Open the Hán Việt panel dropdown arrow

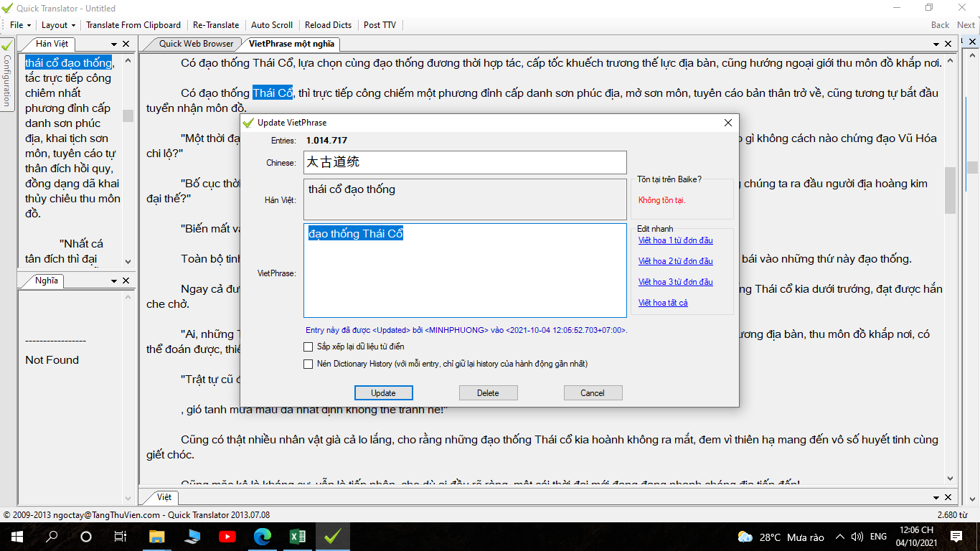point(115,44)
